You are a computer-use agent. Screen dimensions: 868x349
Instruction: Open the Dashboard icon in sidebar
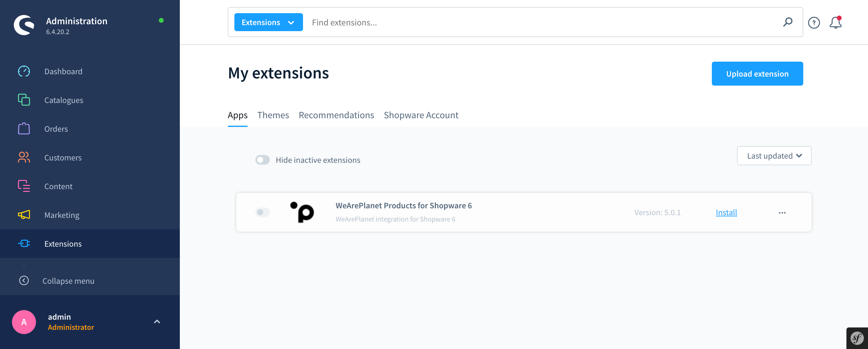tap(24, 71)
